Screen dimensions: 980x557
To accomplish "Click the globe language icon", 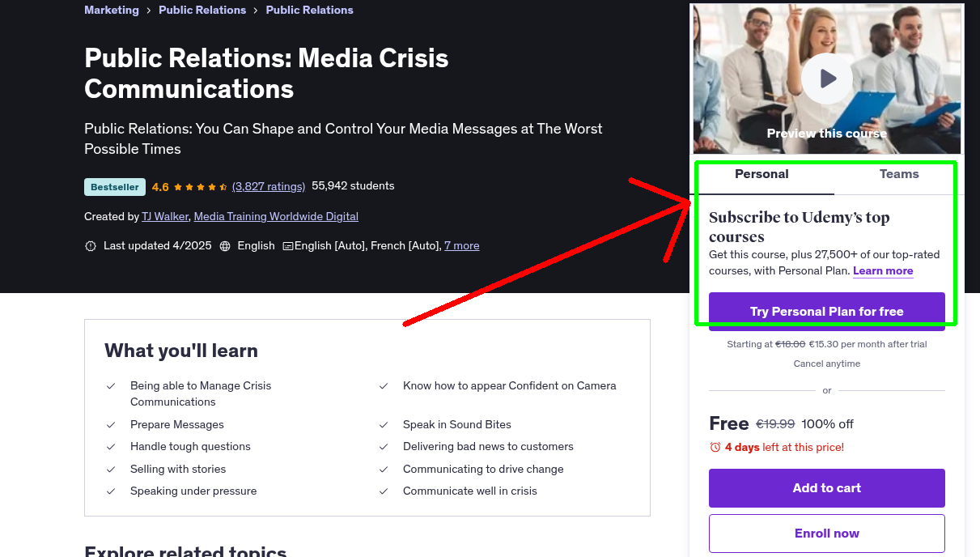I will (x=226, y=246).
